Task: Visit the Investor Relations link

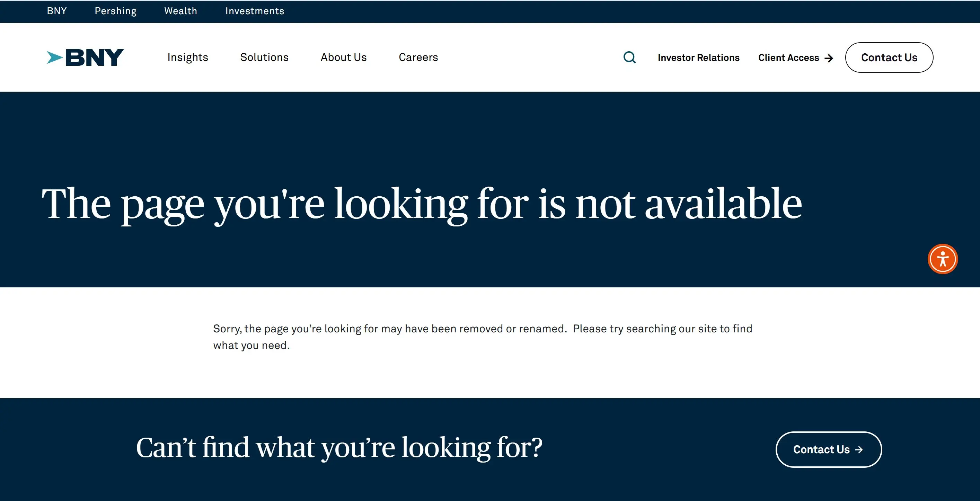Action: pyautogui.click(x=698, y=58)
